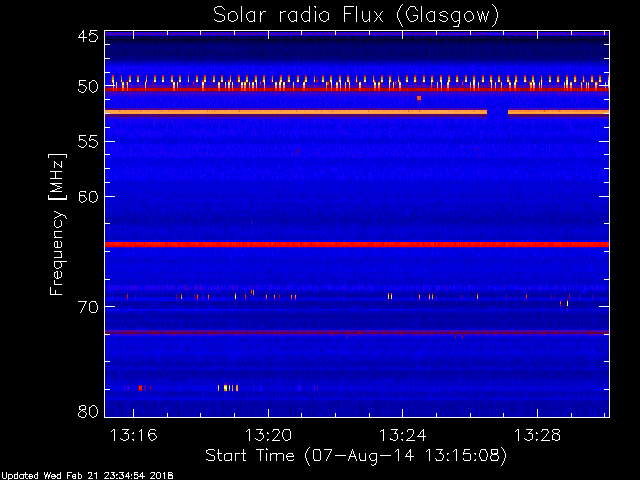Click the 'Start Time (07-Aug-14 13:15:08)' label
Screen dimensions: 640x480
(356, 456)
